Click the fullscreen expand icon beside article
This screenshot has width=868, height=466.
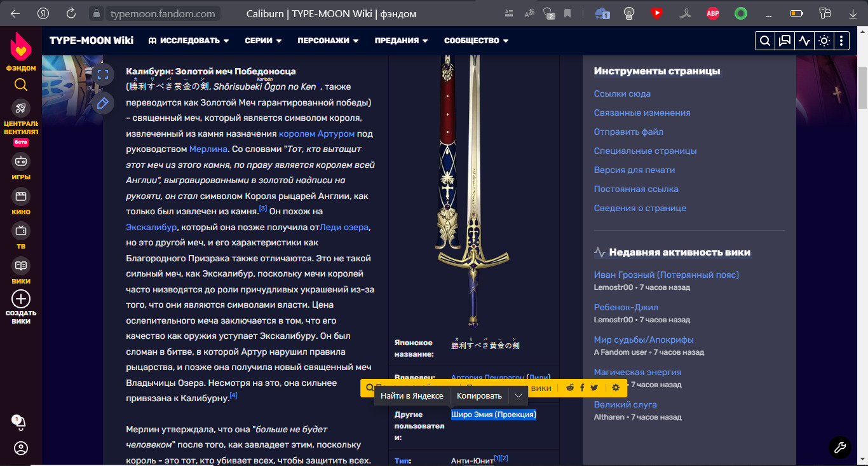pyautogui.click(x=103, y=74)
